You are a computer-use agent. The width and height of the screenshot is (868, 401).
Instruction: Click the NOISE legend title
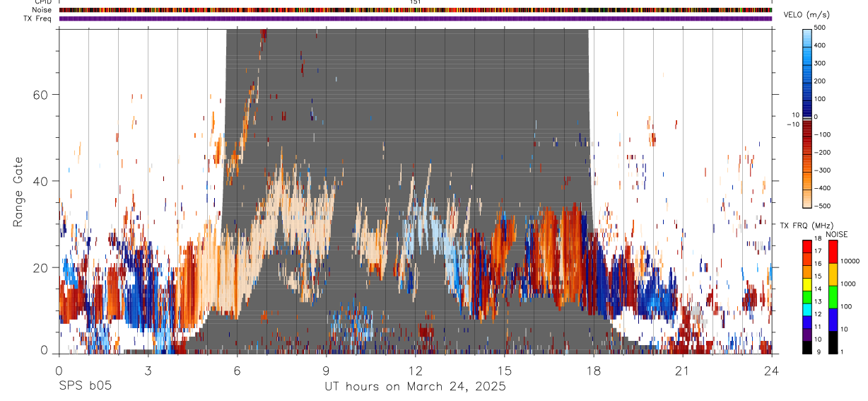point(836,234)
